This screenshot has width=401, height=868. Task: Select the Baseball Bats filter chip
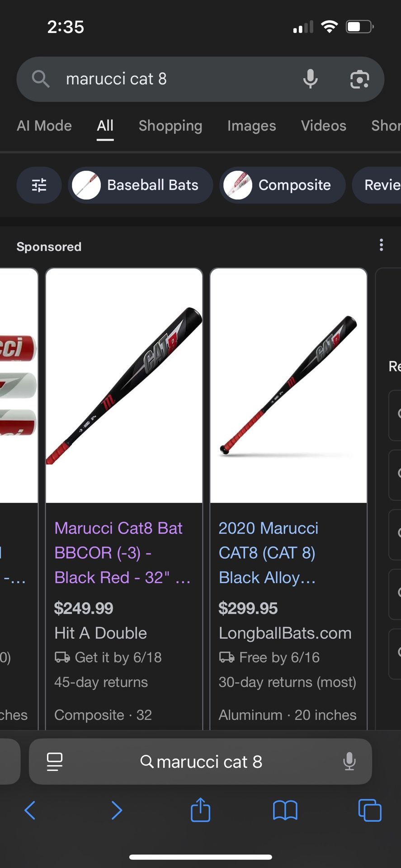click(x=141, y=185)
